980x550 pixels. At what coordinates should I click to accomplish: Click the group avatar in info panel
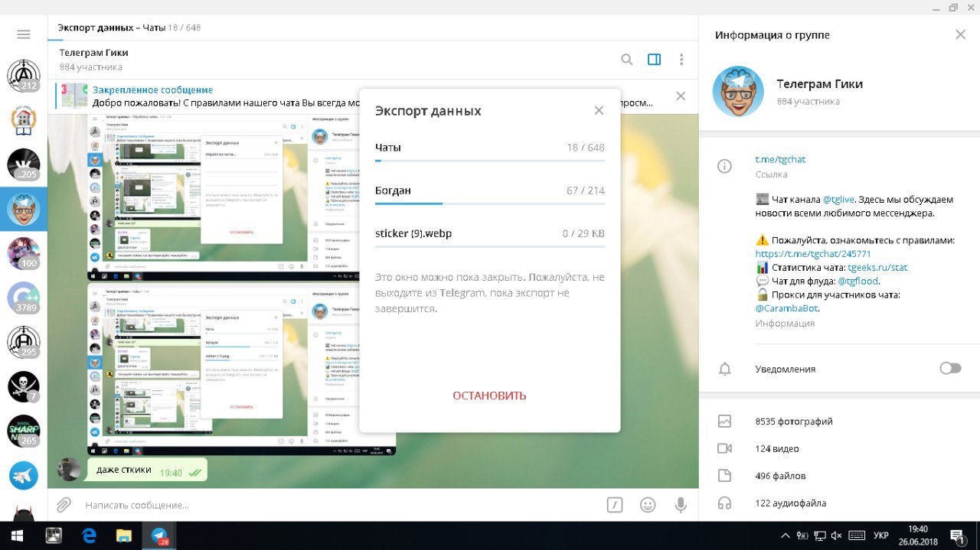[738, 91]
